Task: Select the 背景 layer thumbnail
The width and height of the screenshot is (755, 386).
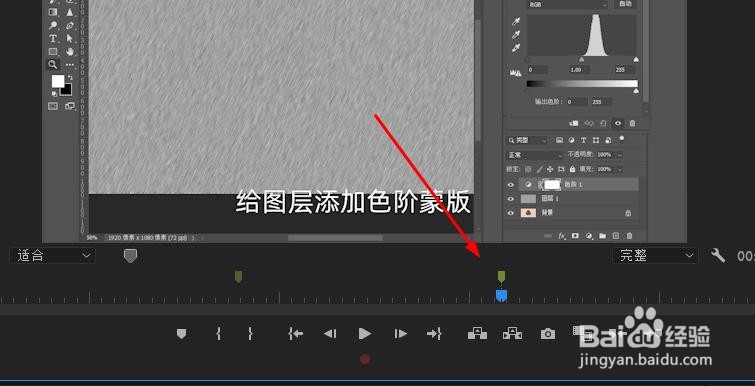Action: coord(529,213)
